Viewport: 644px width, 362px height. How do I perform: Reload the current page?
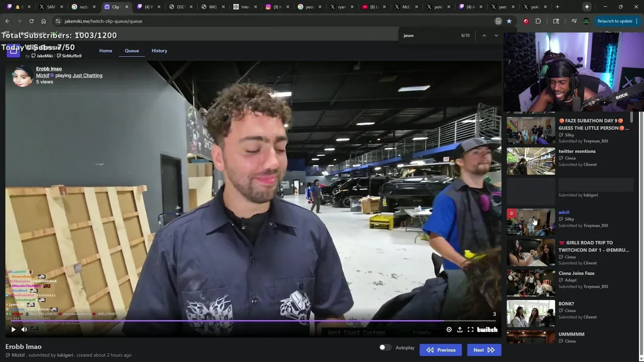click(x=31, y=21)
